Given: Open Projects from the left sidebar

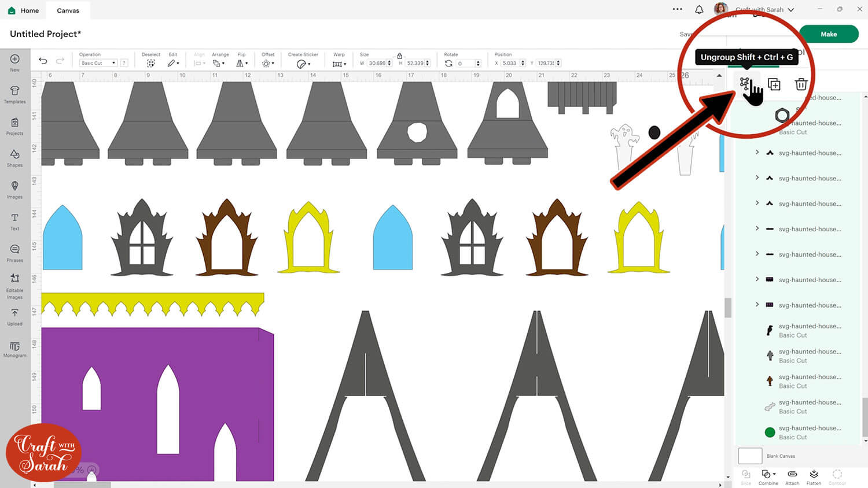Looking at the screenshot, I should tap(15, 126).
